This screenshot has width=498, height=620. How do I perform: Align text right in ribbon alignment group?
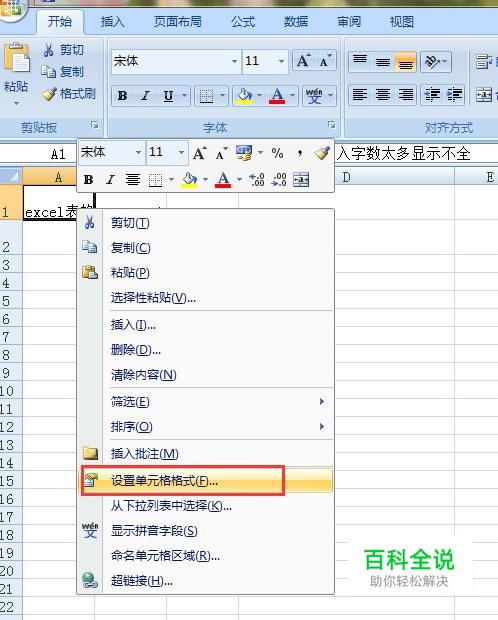(405, 95)
